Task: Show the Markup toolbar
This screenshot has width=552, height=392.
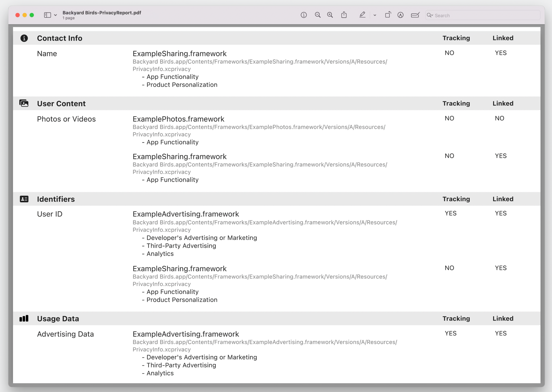Action: point(400,15)
